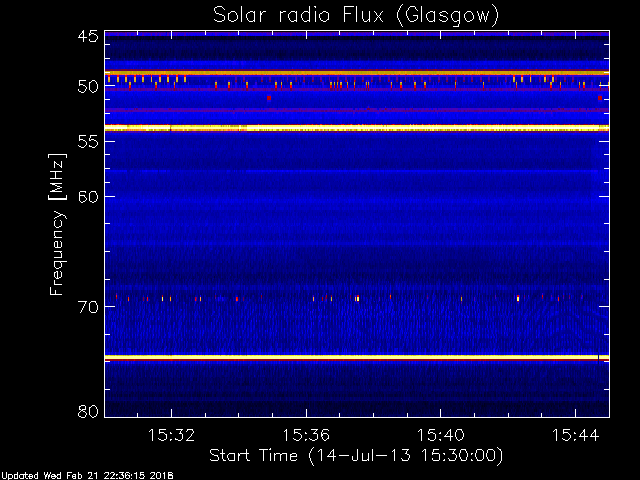640x480 pixels.
Task: Select the 'Frequency [MHz]' axis label
Action: pos(57,224)
